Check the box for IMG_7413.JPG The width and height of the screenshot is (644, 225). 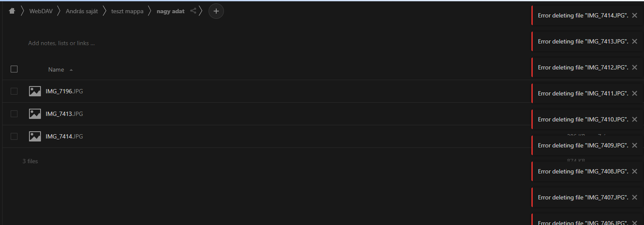click(14, 114)
